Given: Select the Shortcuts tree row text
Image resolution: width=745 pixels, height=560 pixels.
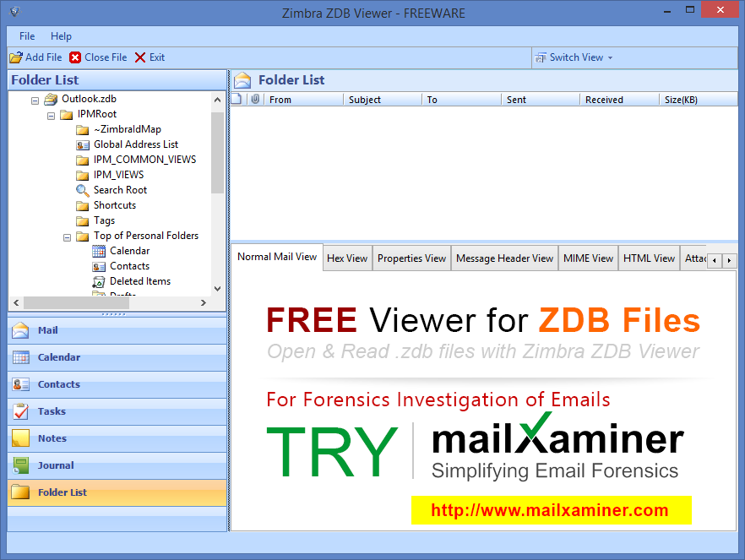Looking at the screenshot, I should pos(115,205).
